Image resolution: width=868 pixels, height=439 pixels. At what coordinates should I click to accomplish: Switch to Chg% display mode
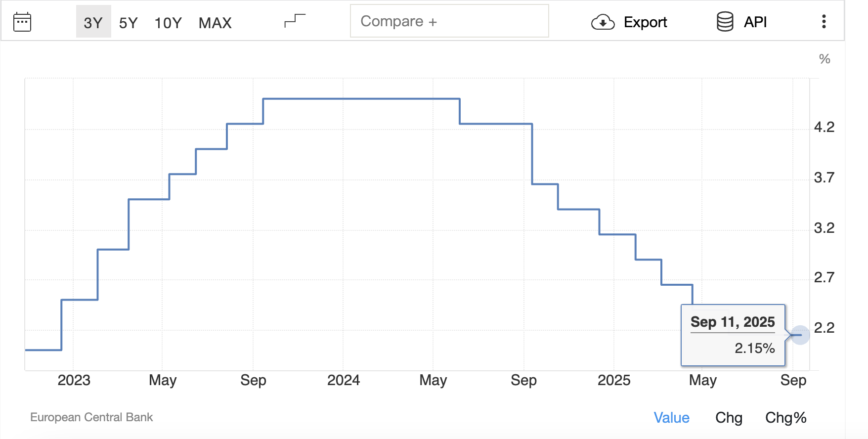tap(785, 418)
